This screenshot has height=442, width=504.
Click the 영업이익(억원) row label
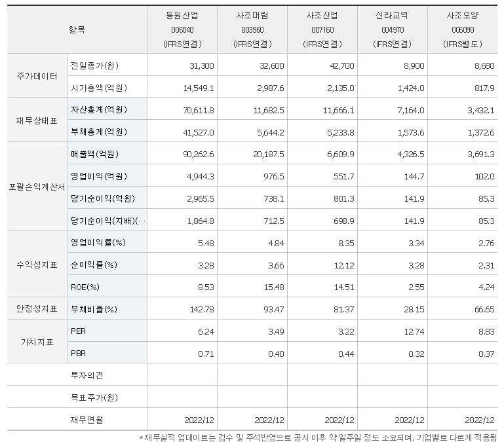[99, 176]
